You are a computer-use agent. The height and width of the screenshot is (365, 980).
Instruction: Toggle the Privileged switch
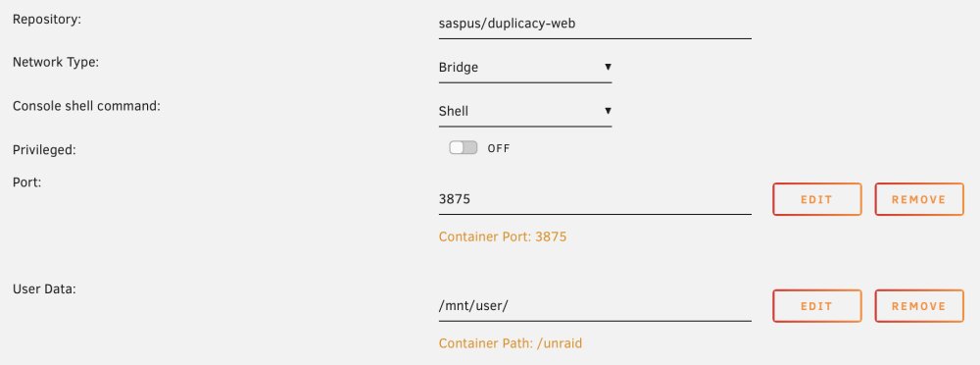click(464, 148)
